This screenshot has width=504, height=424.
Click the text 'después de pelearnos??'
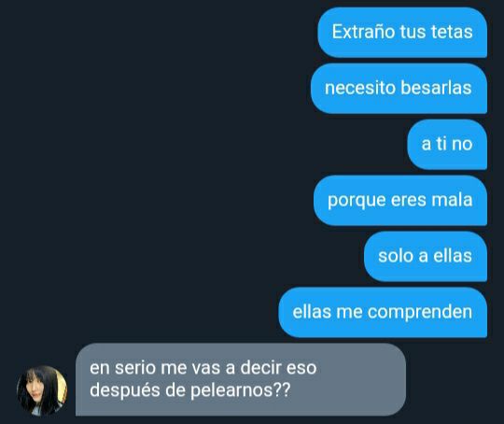coord(190,390)
